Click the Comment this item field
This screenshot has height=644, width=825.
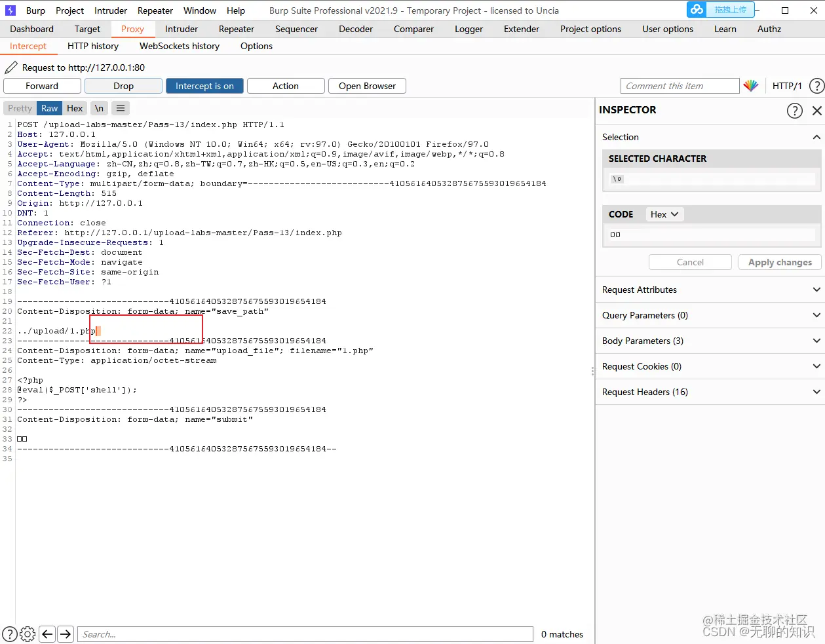click(x=680, y=86)
